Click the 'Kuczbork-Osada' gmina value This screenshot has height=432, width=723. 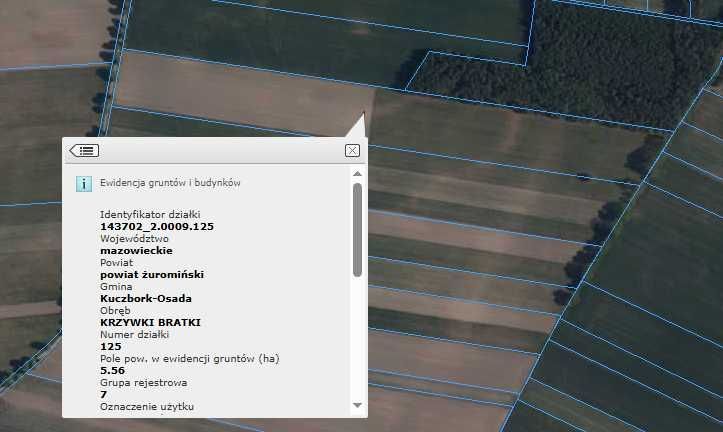(x=146, y=298)
